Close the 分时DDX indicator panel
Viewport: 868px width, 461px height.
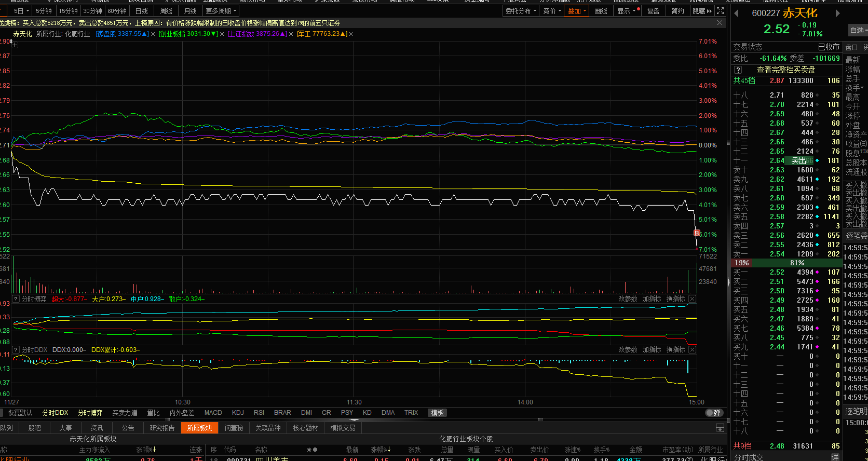[x=692, y=350]
